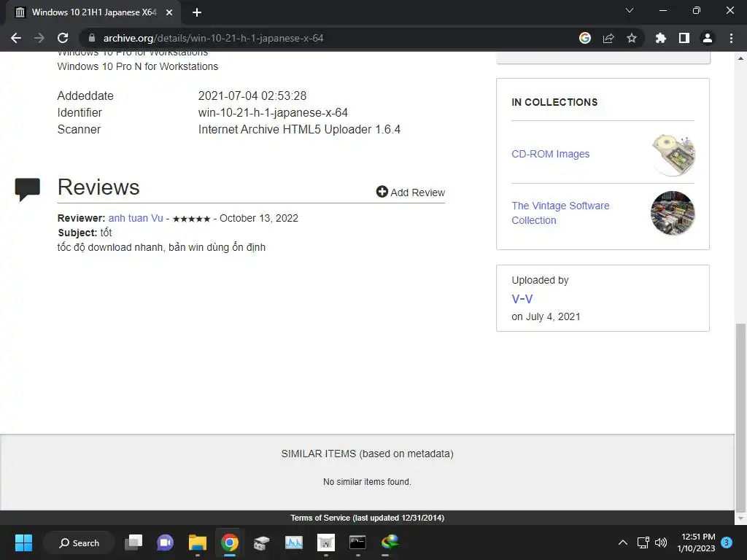Click page scrollbar thumb
Viewport: 747px width, 560px height.
(x=740, y=416)
